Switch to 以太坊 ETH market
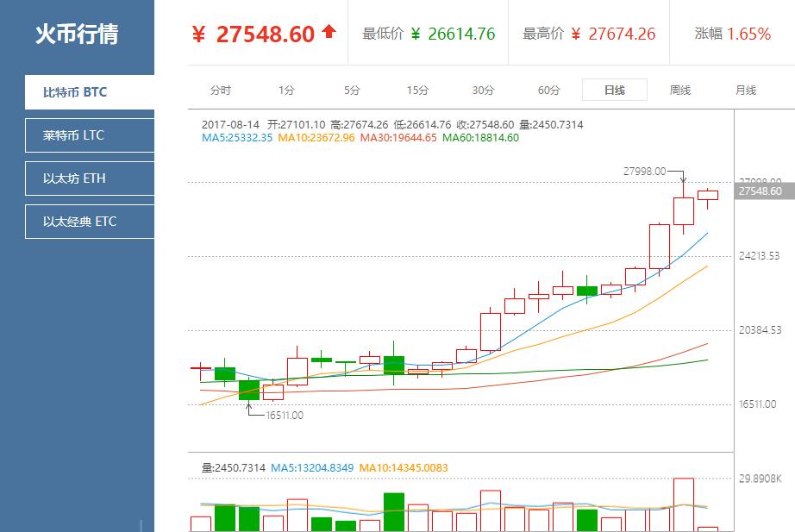795x532 pixels. (90, 178)
